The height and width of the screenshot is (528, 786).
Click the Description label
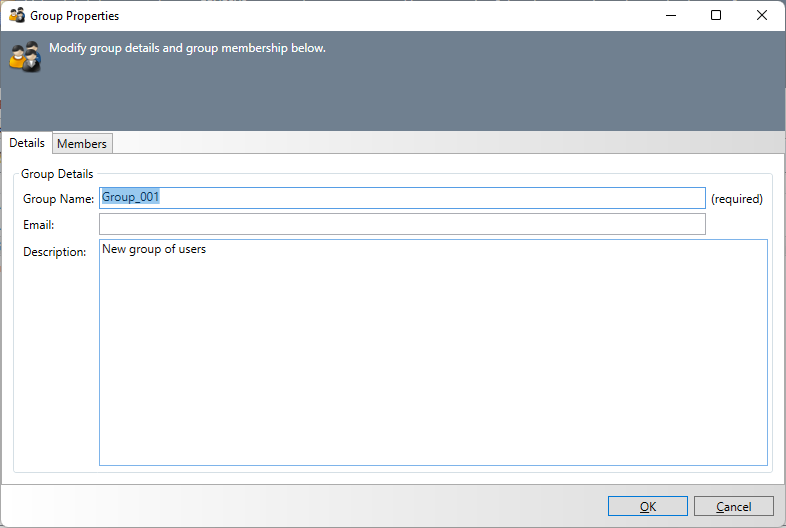(x=55, y=252)
